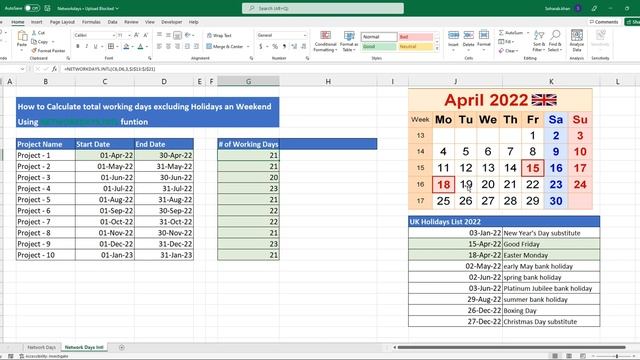This screenshot has width=640, height=360.
Task: Underline the selected cell text
Action: (x=96, y=47)
